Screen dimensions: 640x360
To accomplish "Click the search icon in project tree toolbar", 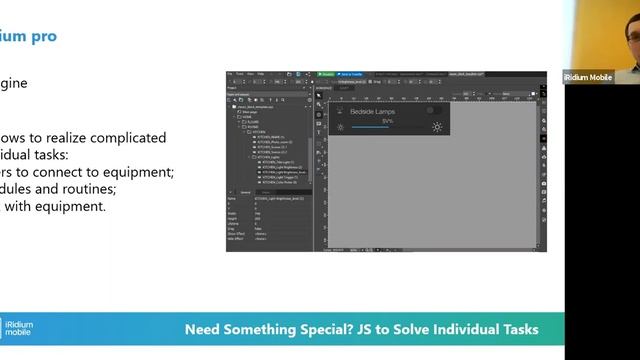I will click(x=283, y=100).
